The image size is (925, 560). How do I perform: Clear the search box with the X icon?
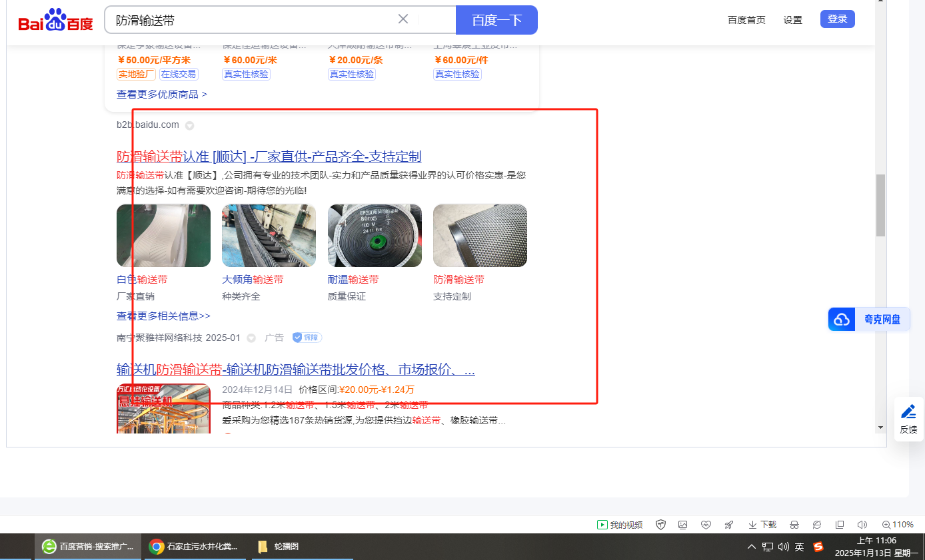point(403,19)
